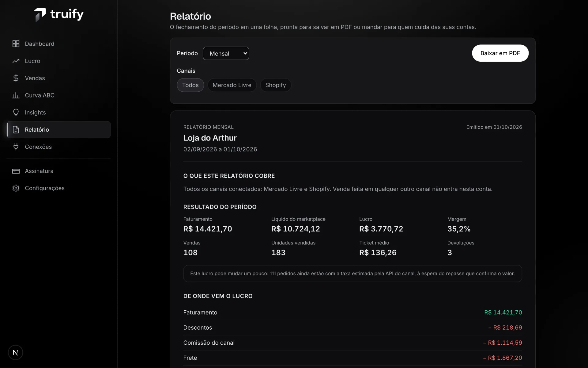
Task: Click the Margem value 35,2%
Action: click(459, 229)
